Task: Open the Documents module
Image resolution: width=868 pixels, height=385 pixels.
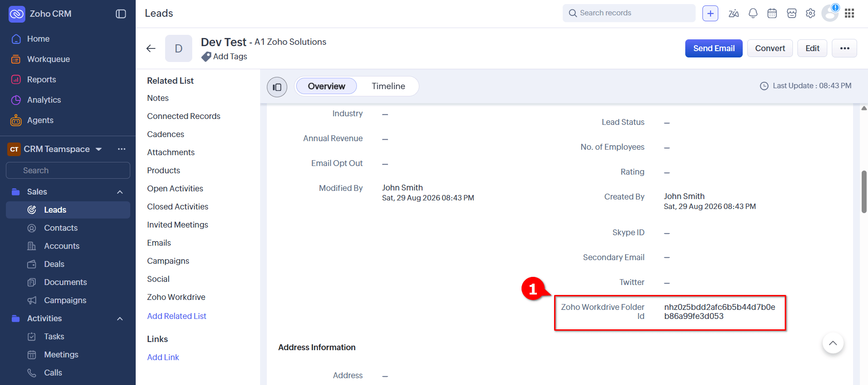Action: (x=65, y=282)
